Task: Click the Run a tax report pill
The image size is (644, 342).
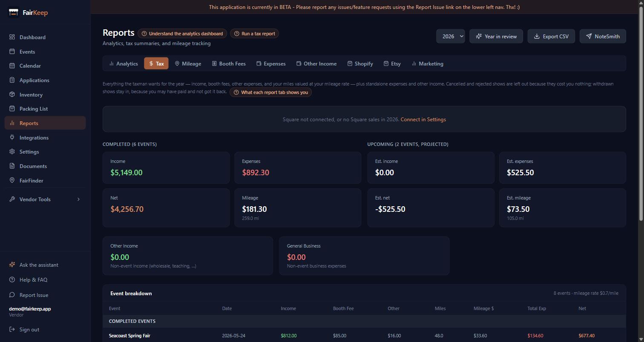Action: [254, 34]
